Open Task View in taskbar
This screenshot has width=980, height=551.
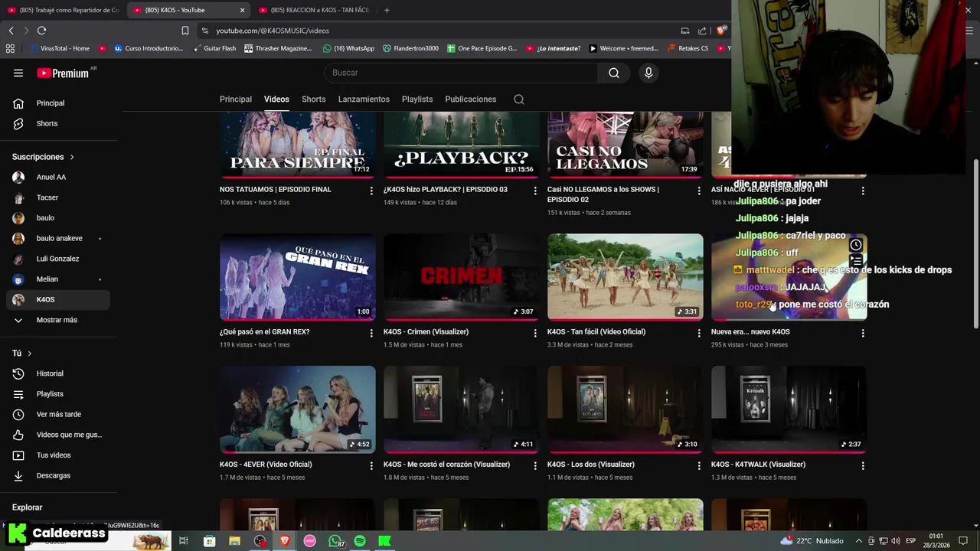[184, 541]
